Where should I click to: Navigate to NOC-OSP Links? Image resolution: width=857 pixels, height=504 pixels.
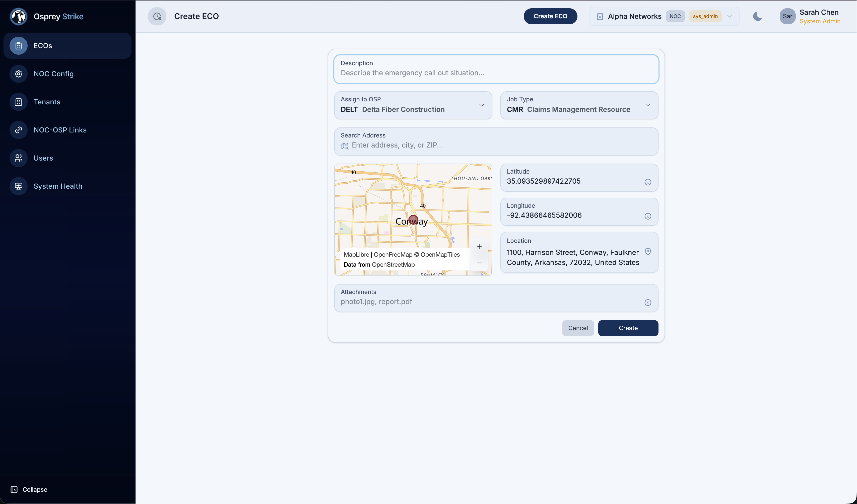60,130
